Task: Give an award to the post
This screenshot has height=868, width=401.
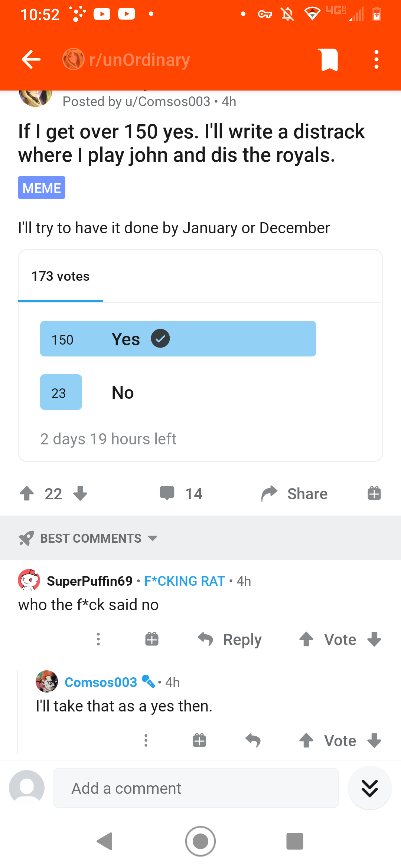Action: pyautogui.click(x=374, y=493)
